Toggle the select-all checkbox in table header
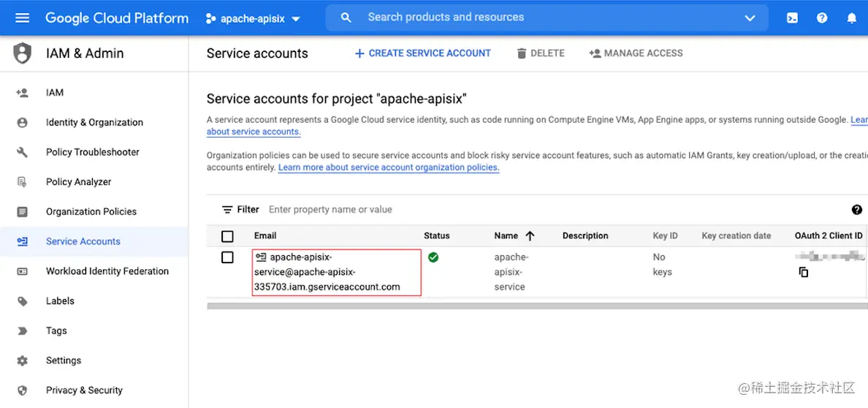868x408 pixels. coord(227,236)
